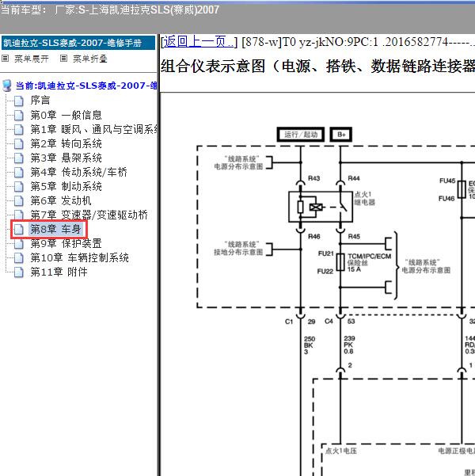Click wire label 250 BK 3
Viewport: 475px width, 476px height.
pos(310,345)
